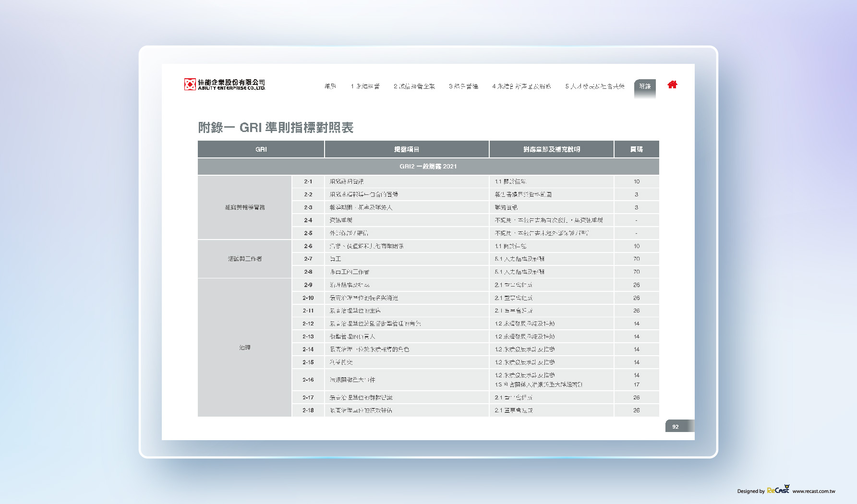The width and height of the screenshot is (857, 504).
Task: Click the indicator number 2-6
Action: (x=308, y=246)
